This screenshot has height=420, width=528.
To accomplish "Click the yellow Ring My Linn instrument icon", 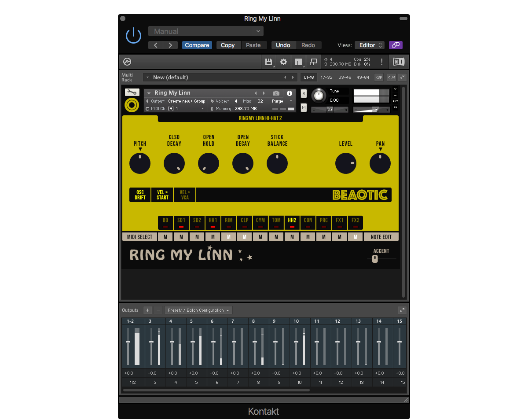I will (132, 105).
